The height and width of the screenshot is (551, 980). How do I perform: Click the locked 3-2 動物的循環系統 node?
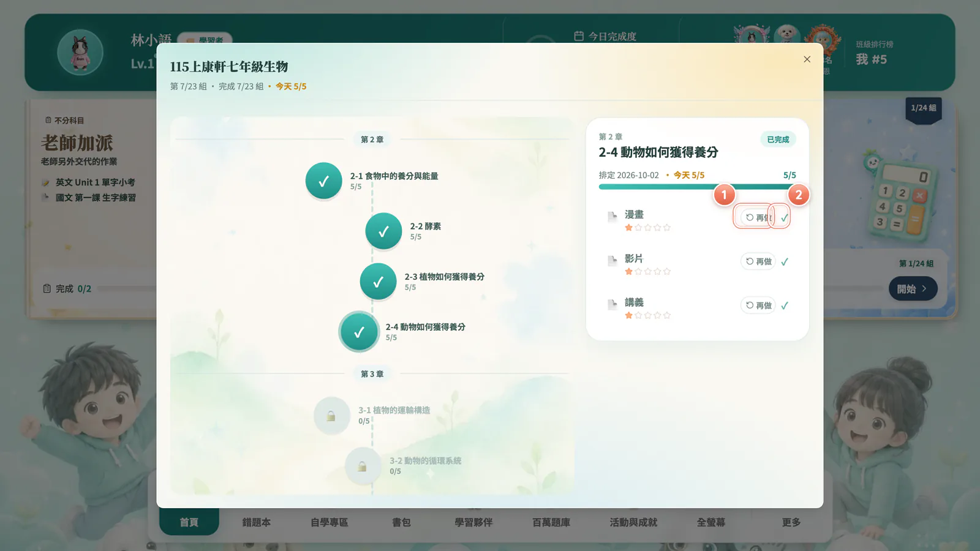click(x=363, y=466)
